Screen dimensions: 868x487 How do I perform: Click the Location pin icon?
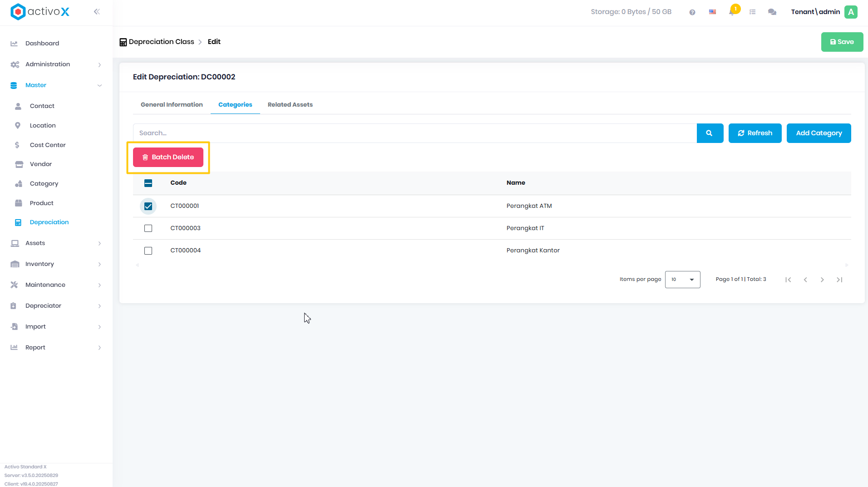point(18,126)
